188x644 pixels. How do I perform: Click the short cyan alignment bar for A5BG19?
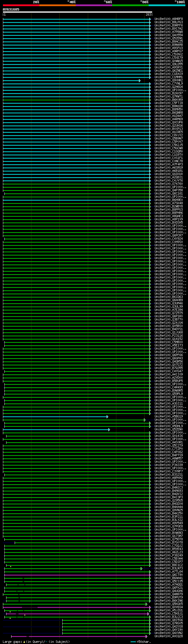56,417
